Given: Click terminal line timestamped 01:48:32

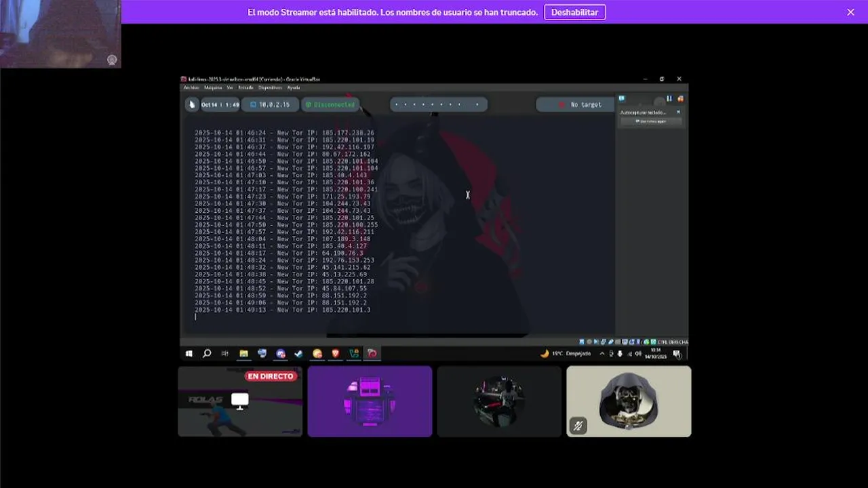Looking at the screenshot, I should click(x=283, y=267).
